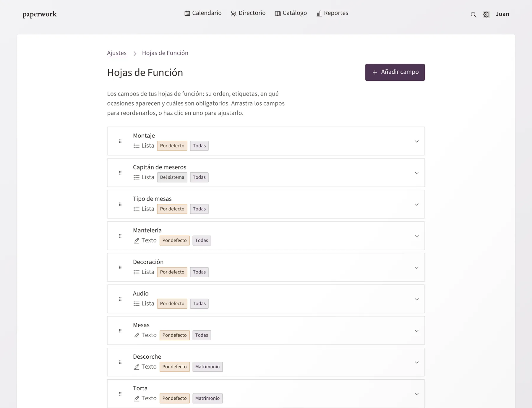Grab the drag handle for Montaje
The width and height of the screenshot is (532, 408).
click(x=120, y=141)
